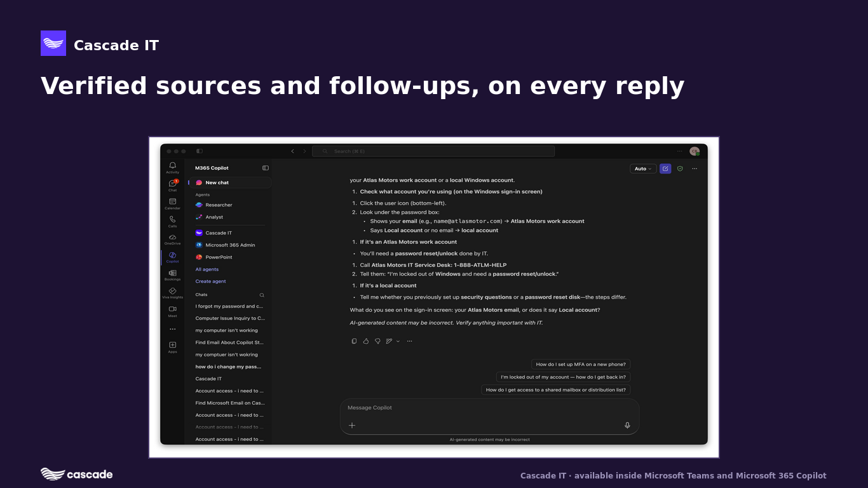Select New chat in the Copilot panel
This screenshot has height=488, width=868.
click(x=229, y=182)
